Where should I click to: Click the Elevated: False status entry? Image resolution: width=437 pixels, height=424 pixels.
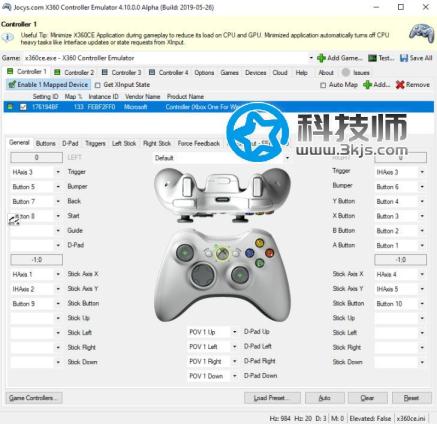coord(370,418)
